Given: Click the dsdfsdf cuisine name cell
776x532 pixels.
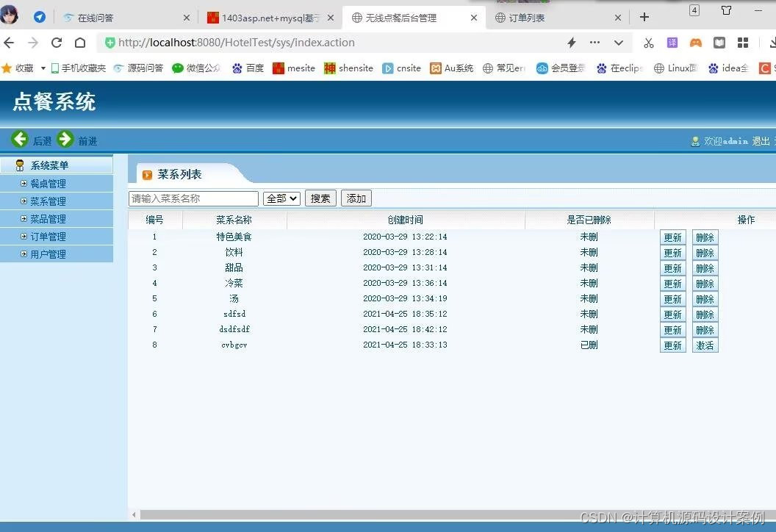Looking at the screenshot, I should [234, 329].
